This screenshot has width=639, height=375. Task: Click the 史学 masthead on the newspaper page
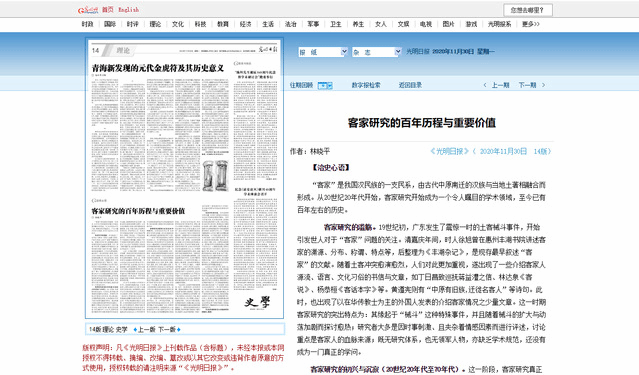pyautogui.click(x=257, y=302)
